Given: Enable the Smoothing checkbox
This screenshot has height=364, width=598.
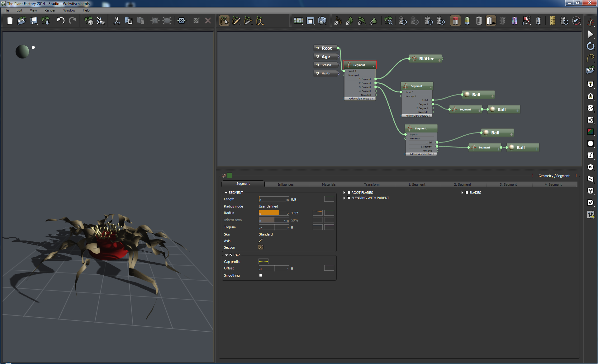Looking at the screenshot, I should 261,275.
